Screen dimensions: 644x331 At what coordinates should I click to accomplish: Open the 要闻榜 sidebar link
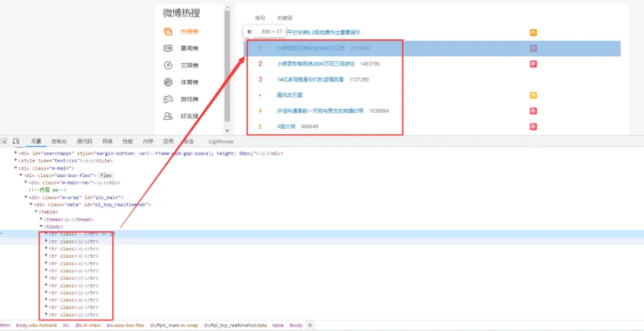190,48
